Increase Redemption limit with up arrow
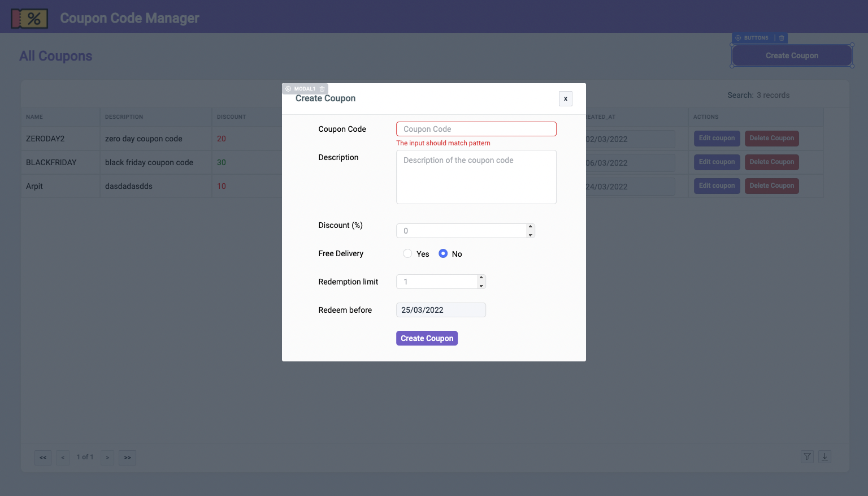868x496 pixels. click(481, 278)
